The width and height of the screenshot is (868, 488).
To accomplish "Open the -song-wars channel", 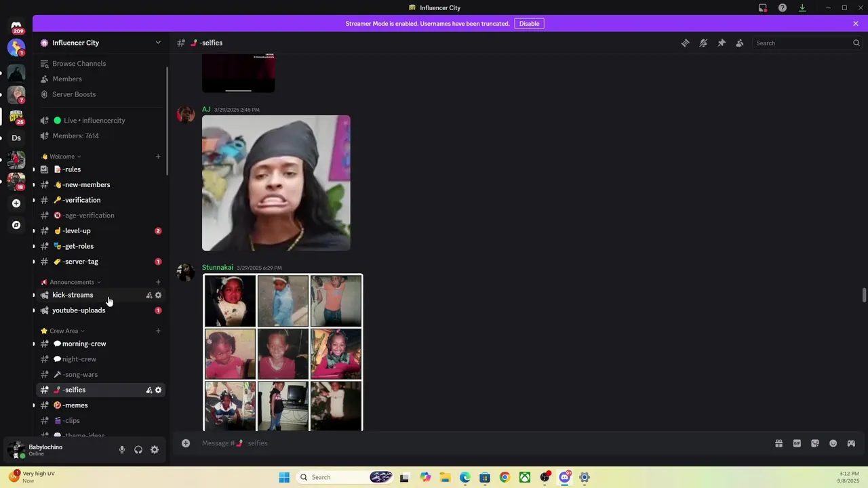I will pos(100,374).
